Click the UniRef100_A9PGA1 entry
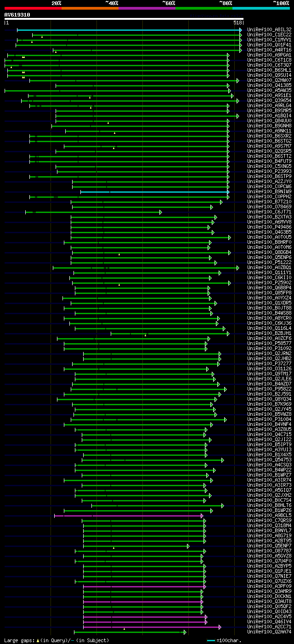Viewport: 294px width, 644px height. pyautogui.click(x=269, y=55)
